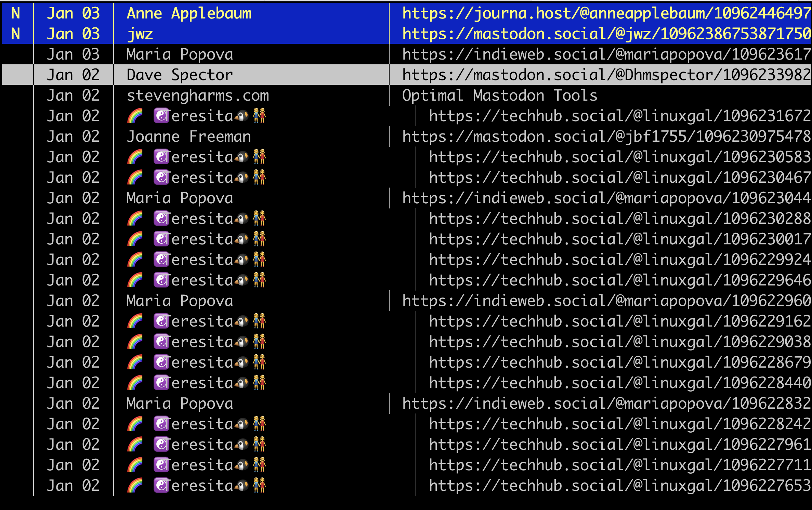
Task: Open techhub.social linuxgal link ending 1096227653
Action: pyautogui.click(x=620, y=485)
